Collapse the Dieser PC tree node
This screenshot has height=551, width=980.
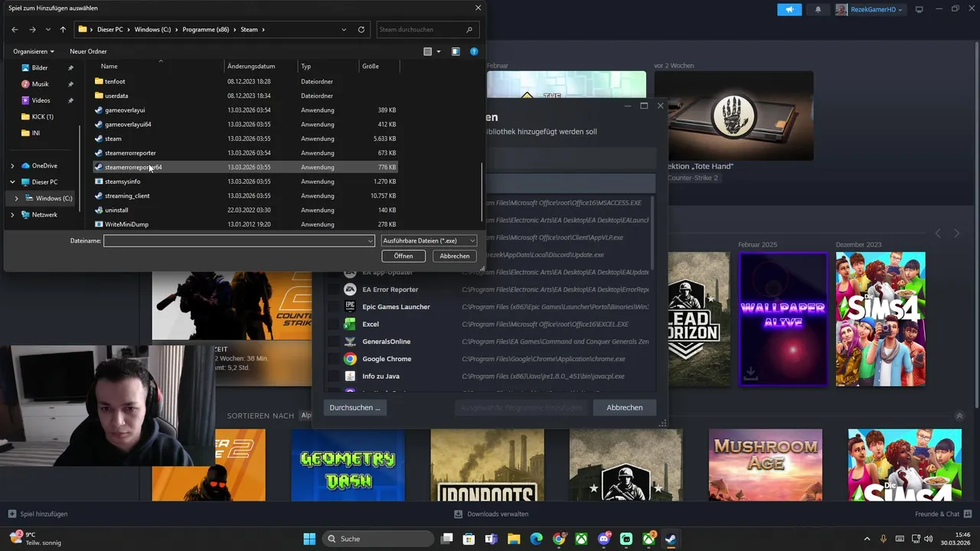[x=12, y=182]
